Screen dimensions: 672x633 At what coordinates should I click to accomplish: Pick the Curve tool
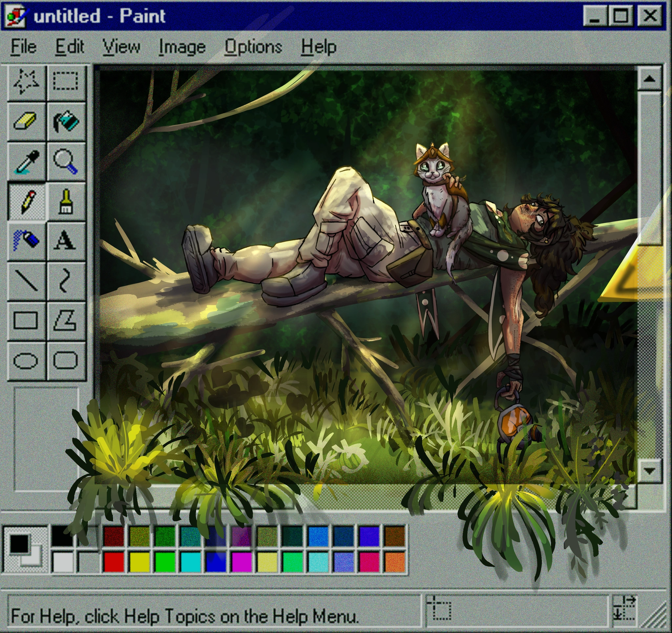tap(66, 281)
